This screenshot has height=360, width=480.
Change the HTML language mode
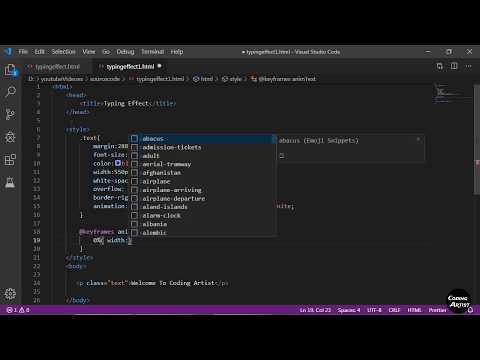414,310
